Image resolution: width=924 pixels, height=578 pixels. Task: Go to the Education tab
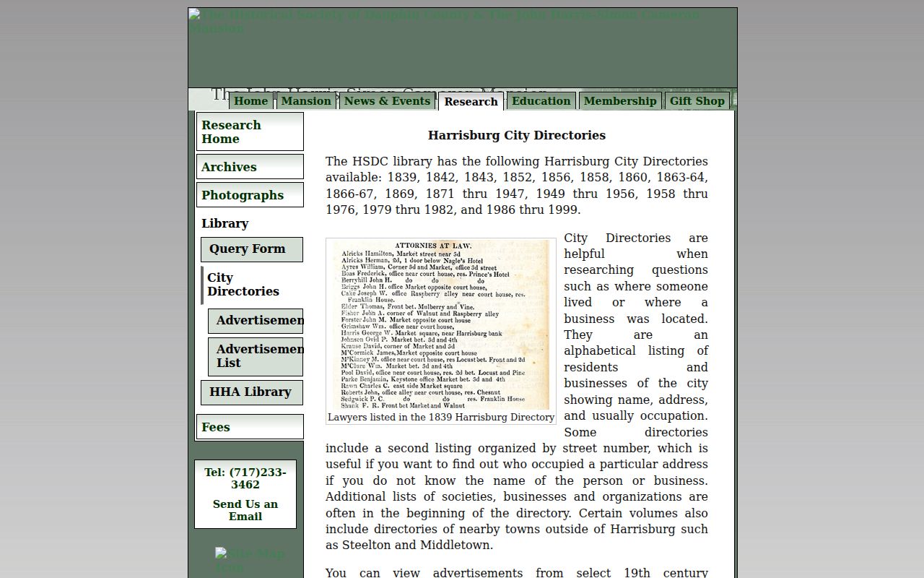pyautogui.click(x=541, y=101)
